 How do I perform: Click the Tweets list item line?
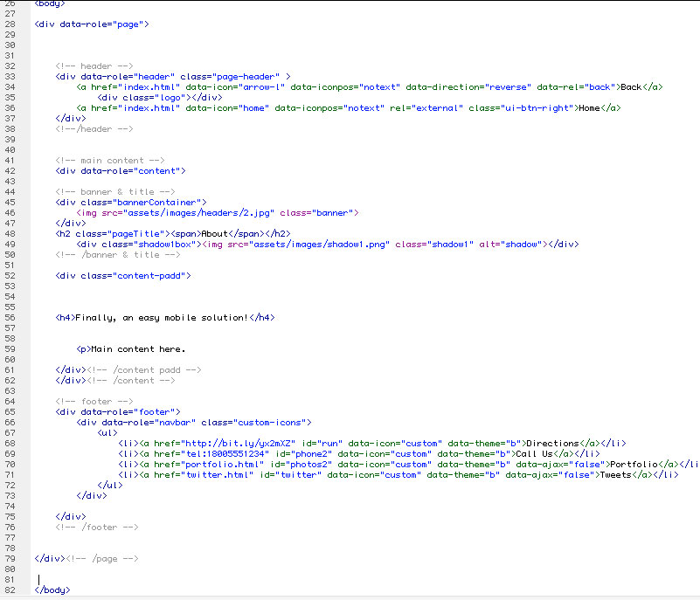coord(399,475)
